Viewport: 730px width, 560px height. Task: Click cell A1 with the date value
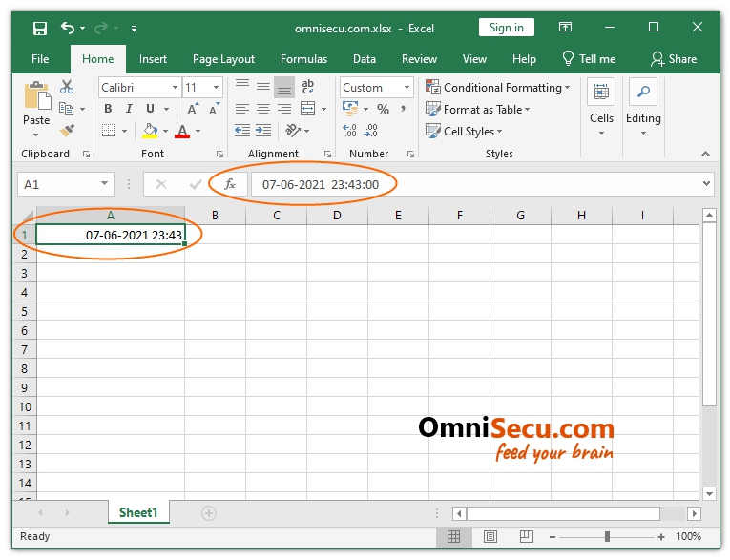tap(111, 235)
